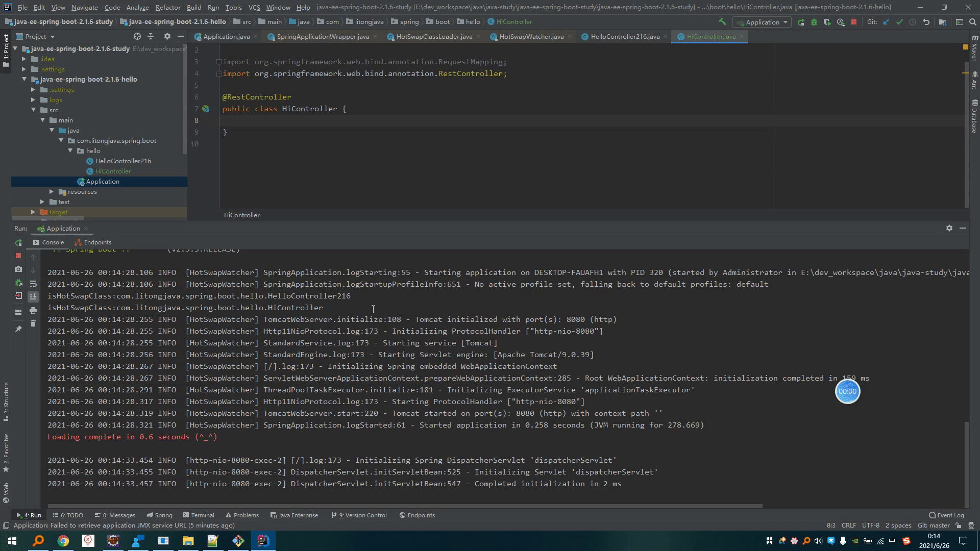Expand the src directory in project view
980x551 pixels.
tap(54, 110)
